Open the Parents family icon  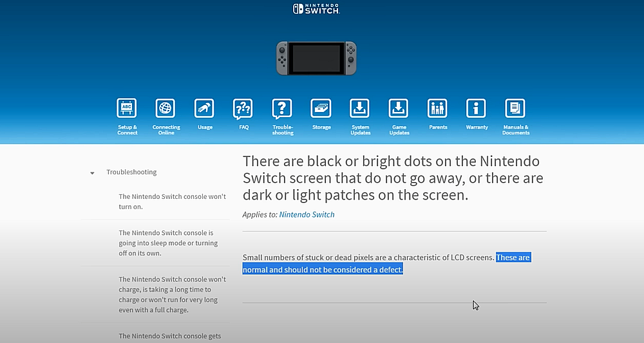coord(437,108)
